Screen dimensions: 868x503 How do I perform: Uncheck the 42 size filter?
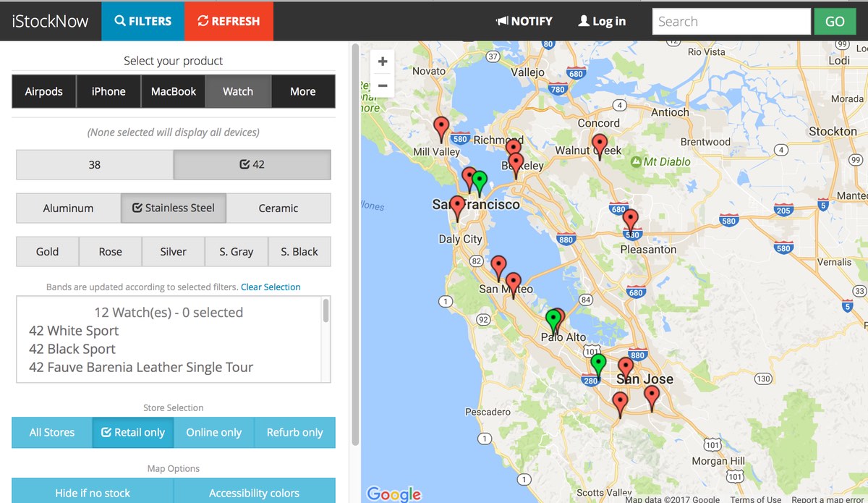252,164
